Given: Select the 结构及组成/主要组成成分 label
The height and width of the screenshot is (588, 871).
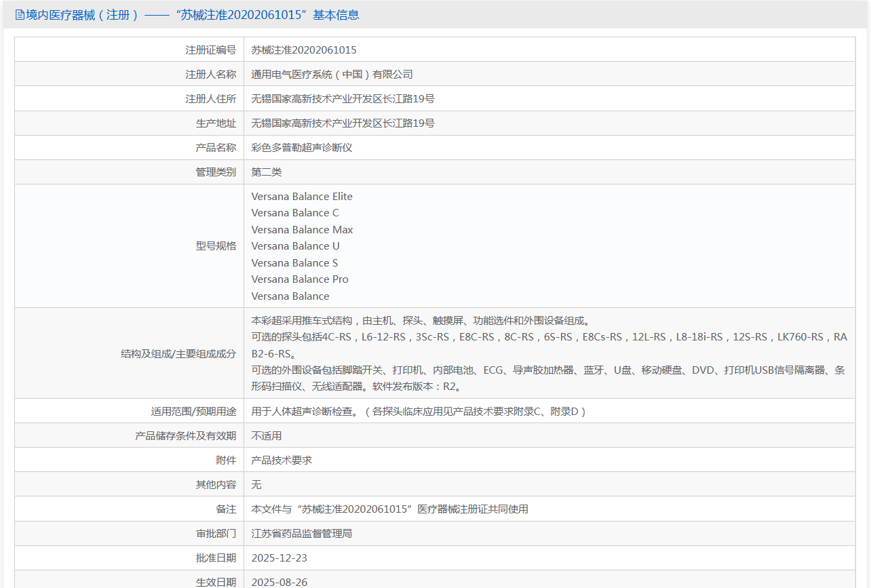Looking at the screenshot, I should pos(178,353).
